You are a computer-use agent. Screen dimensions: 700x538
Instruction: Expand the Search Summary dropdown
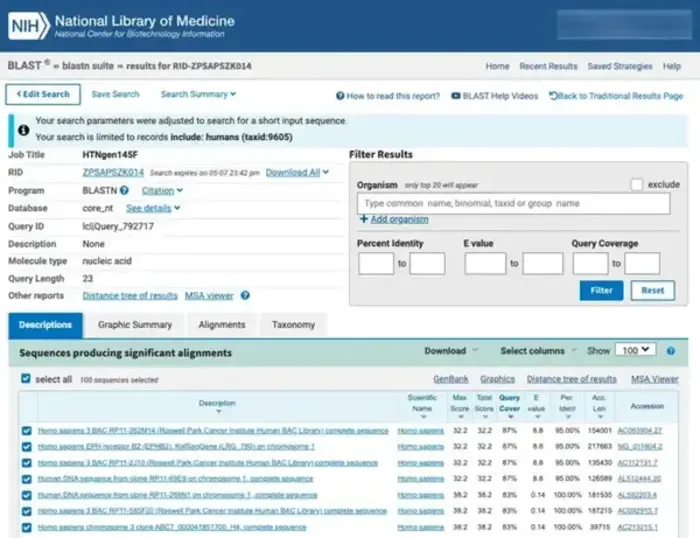pos(198,94)
